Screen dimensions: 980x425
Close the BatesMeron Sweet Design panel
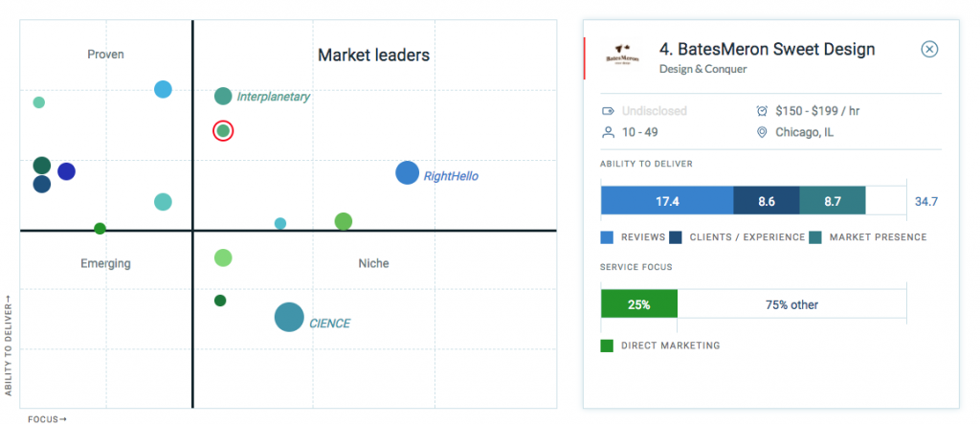928,50
